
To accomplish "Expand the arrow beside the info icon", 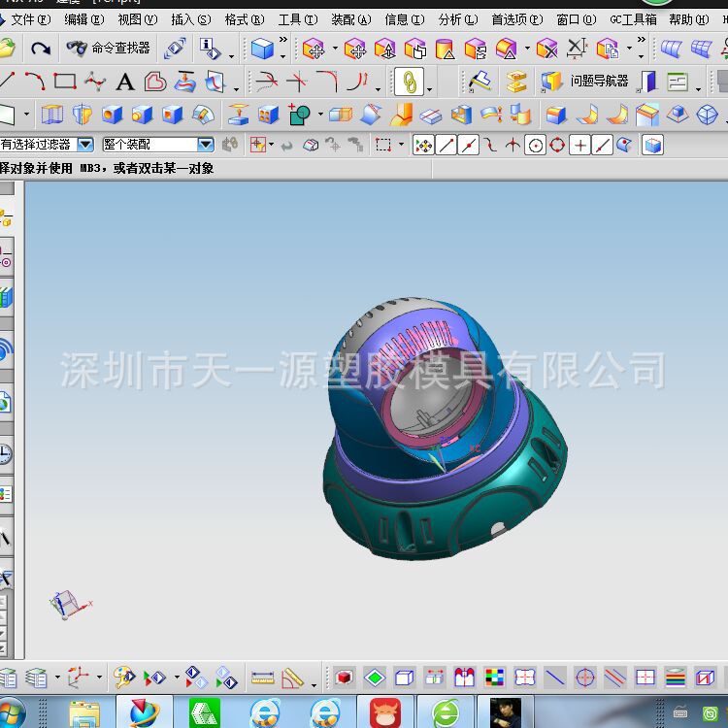I will click(231, 56).
